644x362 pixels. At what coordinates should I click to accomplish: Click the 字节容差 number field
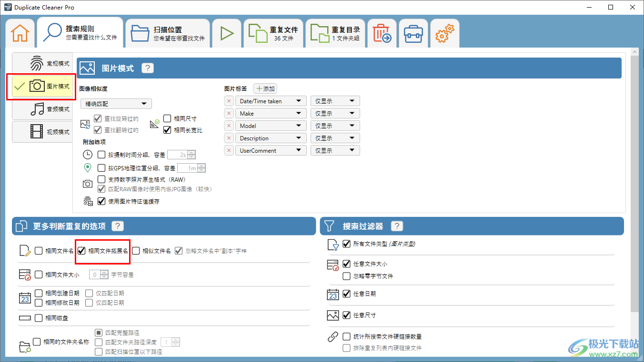99,274
